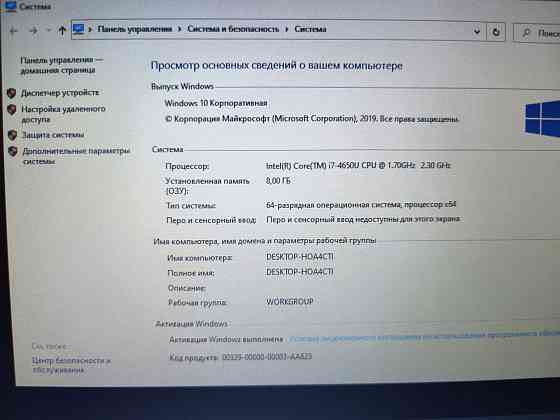
Task: Open the 'Панель управления' breadcrumb
Action: (x=135, y=29)
